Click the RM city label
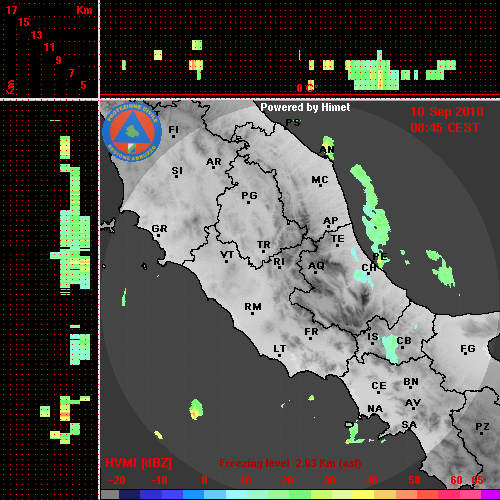The height and width of the screenshot is (500, 500). click(253, 307)
